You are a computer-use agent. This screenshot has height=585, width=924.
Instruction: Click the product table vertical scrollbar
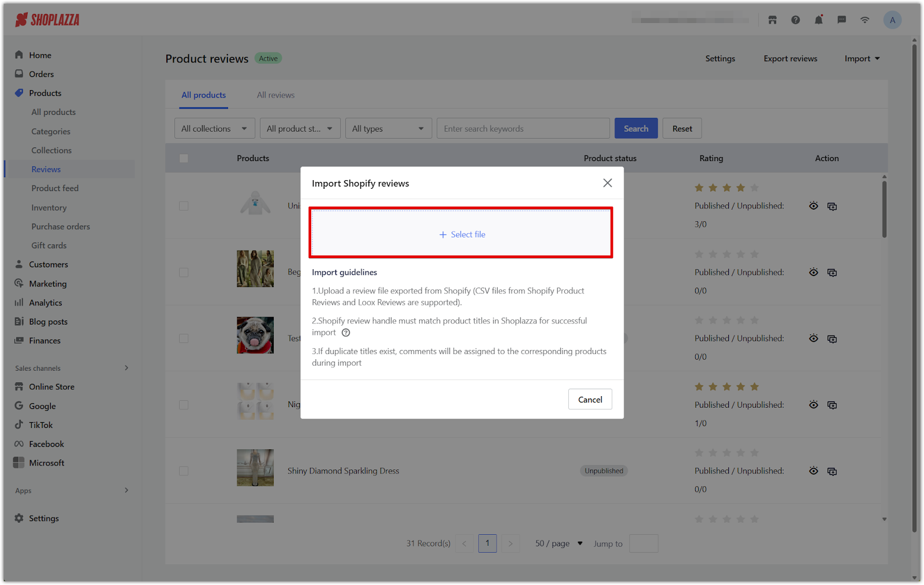[x=884, y=209]
